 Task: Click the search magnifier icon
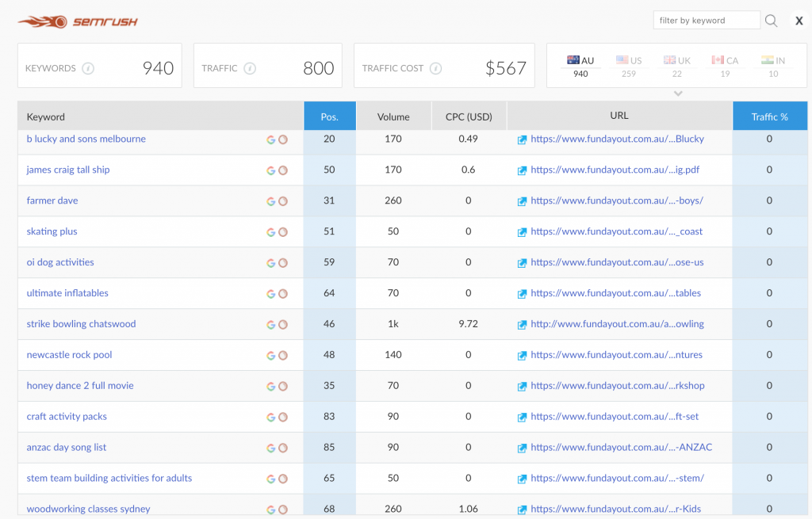(x=771, y=21)
